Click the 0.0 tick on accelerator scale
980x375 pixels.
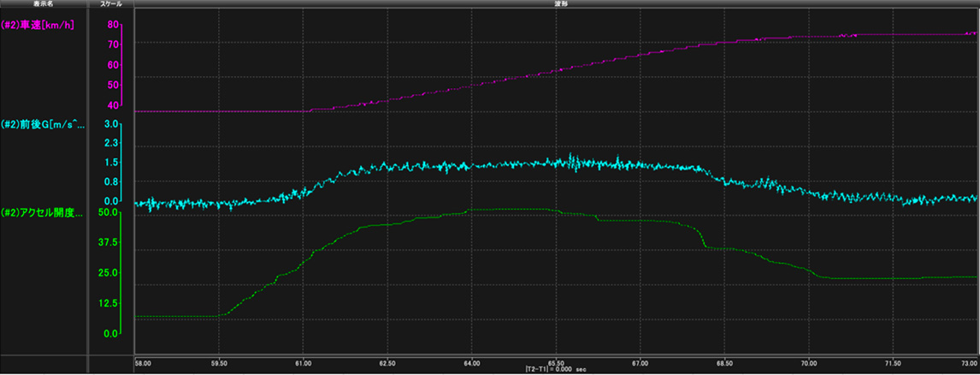[110, 334]
